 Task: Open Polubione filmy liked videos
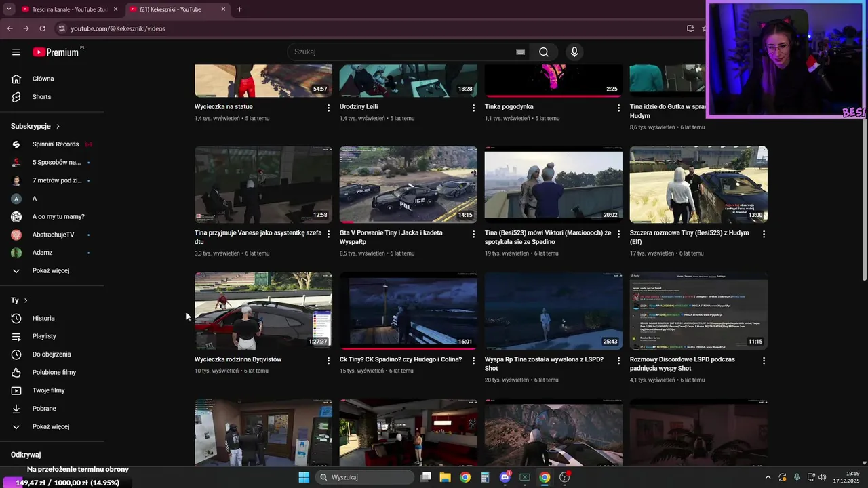(53, 373)
